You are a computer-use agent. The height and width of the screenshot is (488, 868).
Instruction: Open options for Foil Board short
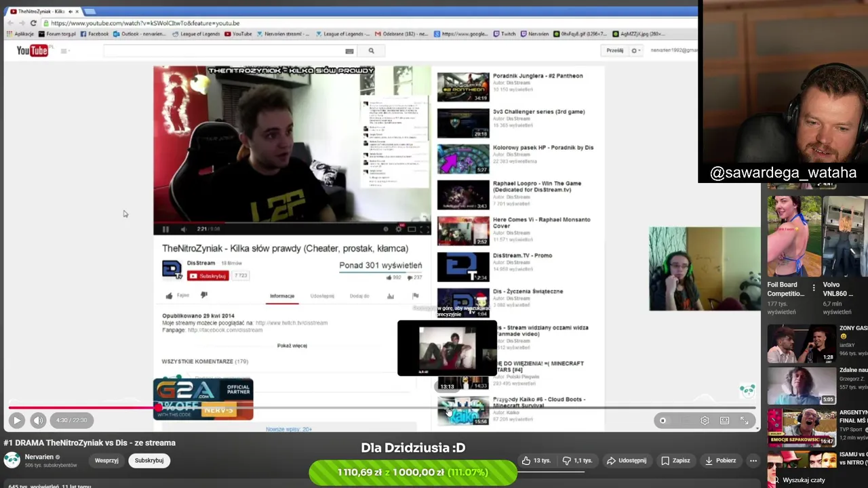(x=814, y=288)
